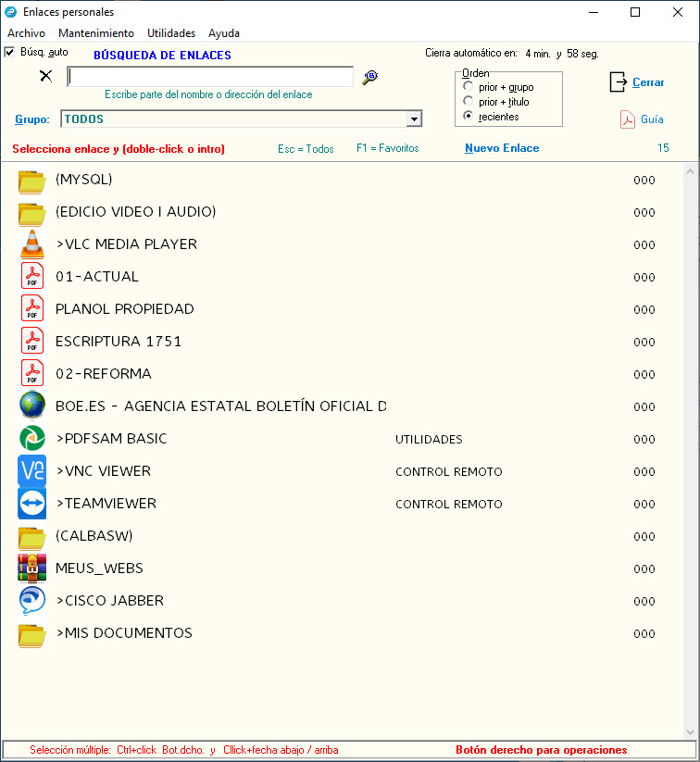Click the PDFSAM Basic green icon

click(x=32, y=438)
